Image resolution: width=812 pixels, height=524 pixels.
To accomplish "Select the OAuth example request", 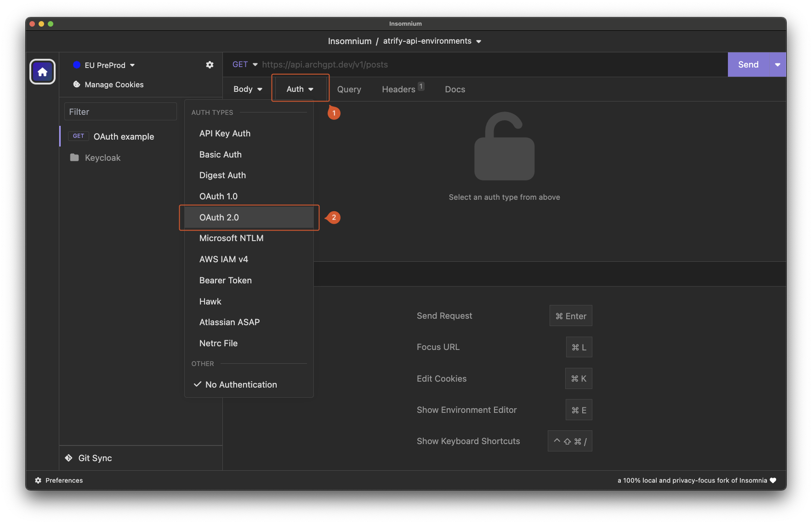I will tap(124, 136).
